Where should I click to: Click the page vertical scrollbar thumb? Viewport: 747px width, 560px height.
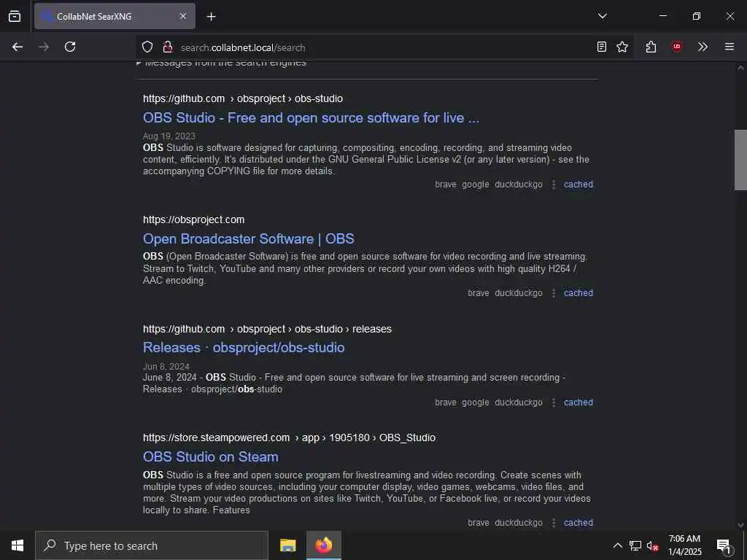740,160
